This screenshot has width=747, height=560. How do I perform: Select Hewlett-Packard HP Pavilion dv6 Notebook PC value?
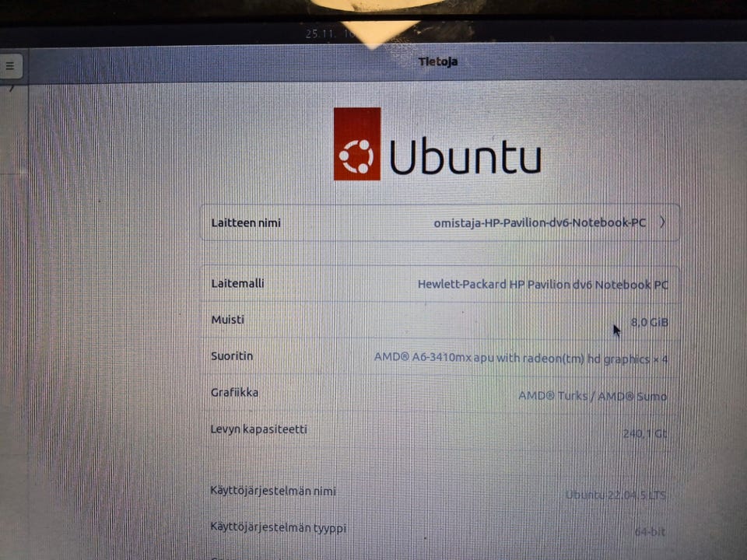pyautogui.click(x=542, y=285)
